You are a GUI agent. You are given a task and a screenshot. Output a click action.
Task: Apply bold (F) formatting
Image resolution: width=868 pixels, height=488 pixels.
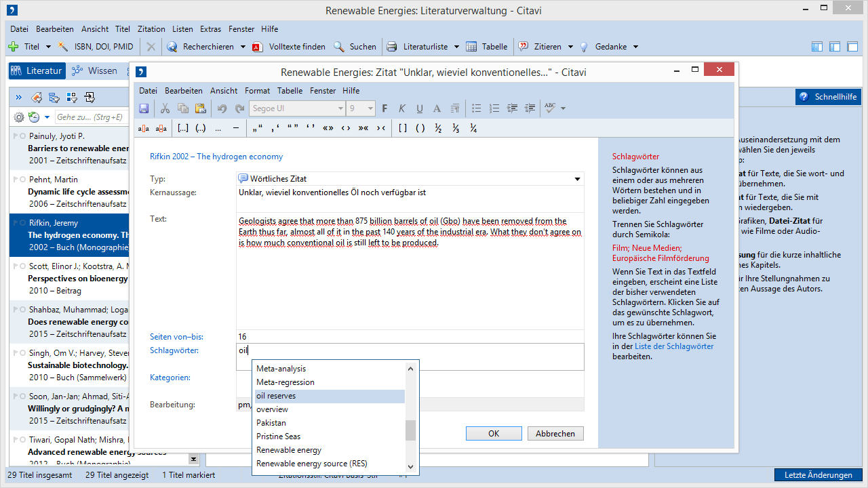coord(384,108)
